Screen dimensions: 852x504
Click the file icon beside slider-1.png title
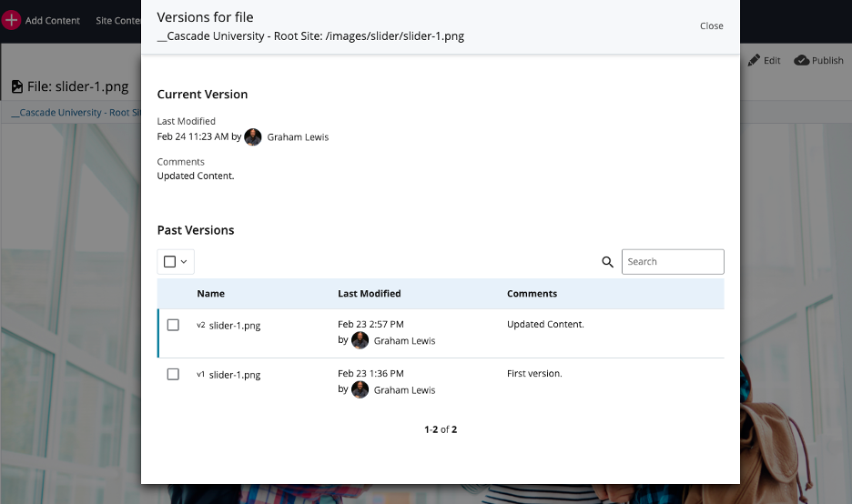click(17, 86)
